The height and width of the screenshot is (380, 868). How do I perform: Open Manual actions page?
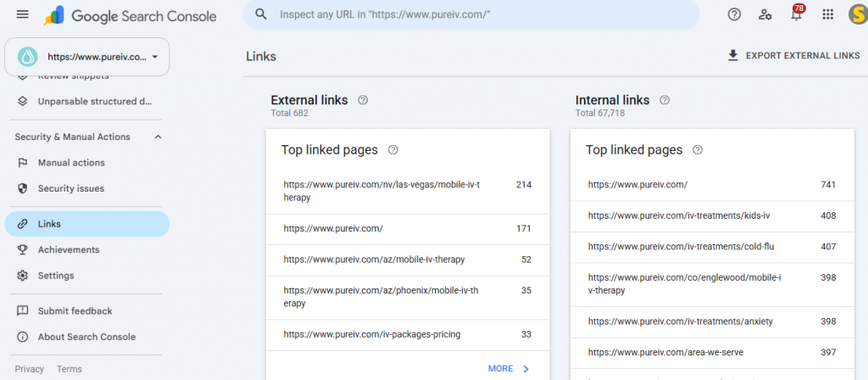pyautogui.click(x=87, y=163)
